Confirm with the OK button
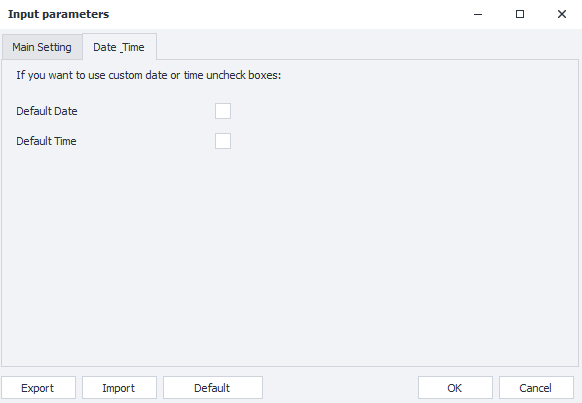This screenshot has width=582, height=403. (x=455, y=388)
